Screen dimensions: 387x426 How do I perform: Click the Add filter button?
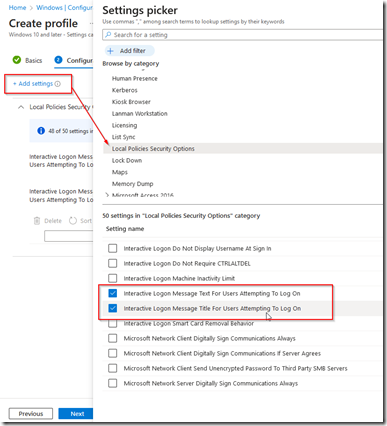click(x=130, y=51)
